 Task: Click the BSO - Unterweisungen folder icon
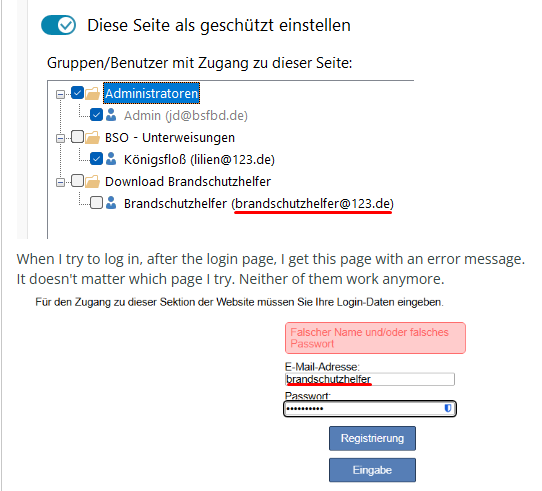[x=93, y=138]
